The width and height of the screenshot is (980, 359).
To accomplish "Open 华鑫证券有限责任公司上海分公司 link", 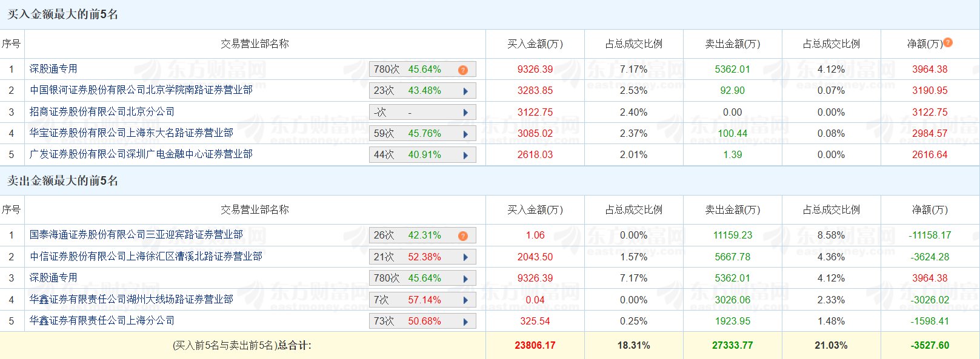I will point(102,320).
